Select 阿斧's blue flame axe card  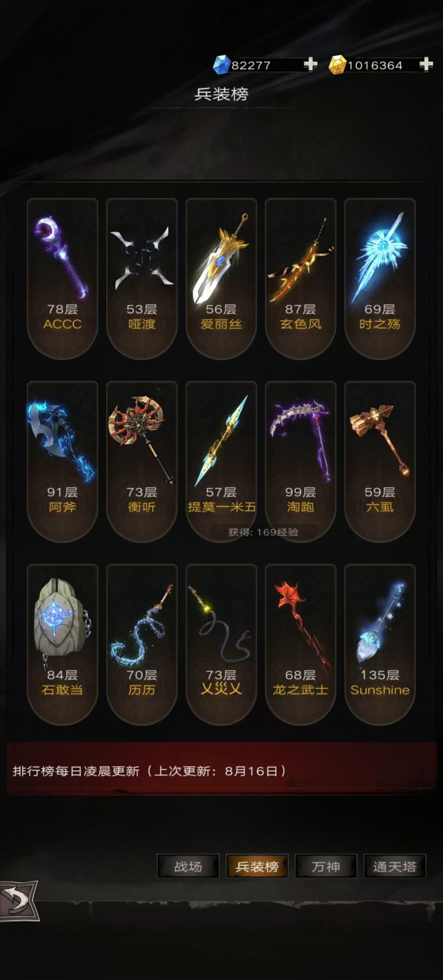[x=62, y=462]
